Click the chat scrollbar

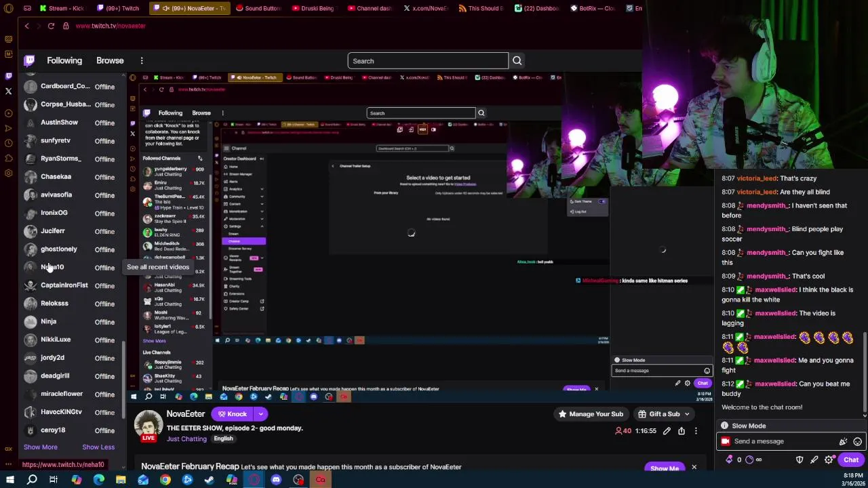pyautogui.click(x=865, y=373)
